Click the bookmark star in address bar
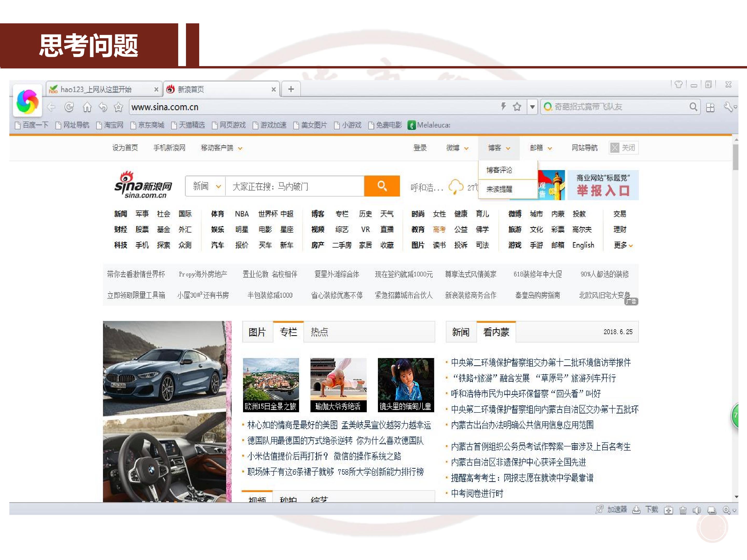747x560 pixels. (517, 107)
